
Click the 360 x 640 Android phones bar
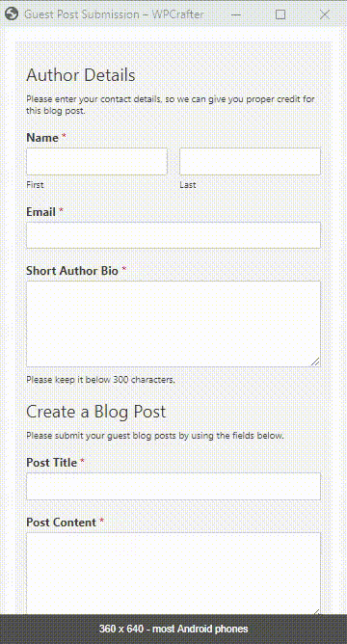point(173,629)
